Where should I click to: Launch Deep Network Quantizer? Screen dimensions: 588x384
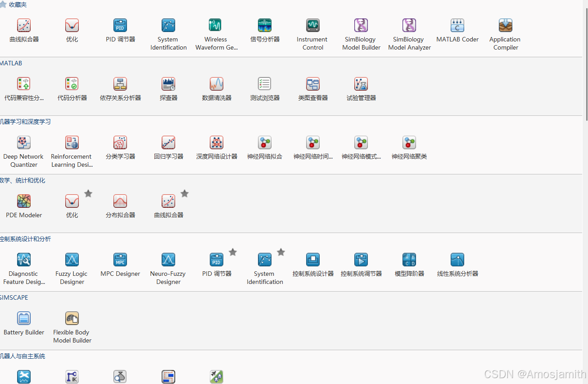[24, 152]
